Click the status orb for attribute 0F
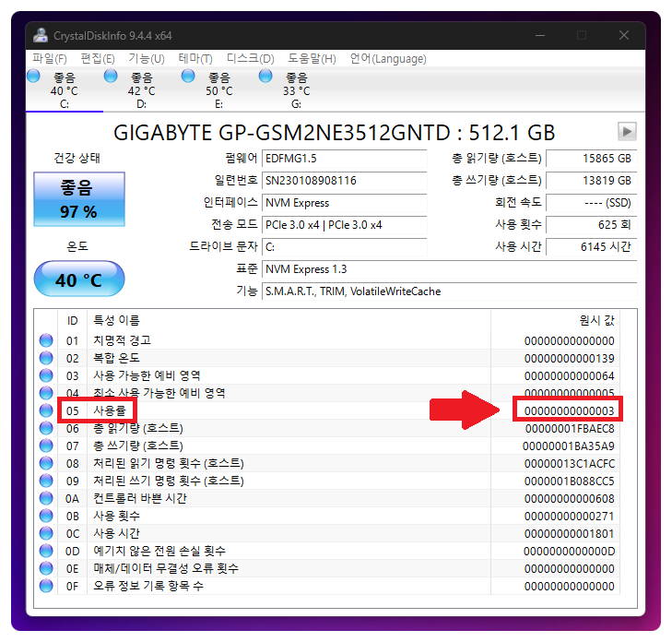The height and width of the screenshot is (642, 672). (46, 586)
